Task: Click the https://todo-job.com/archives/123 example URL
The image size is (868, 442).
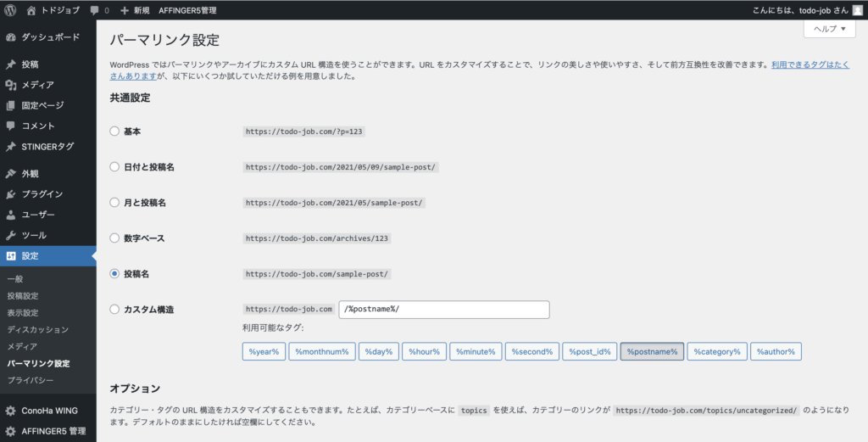Action: 317,238
